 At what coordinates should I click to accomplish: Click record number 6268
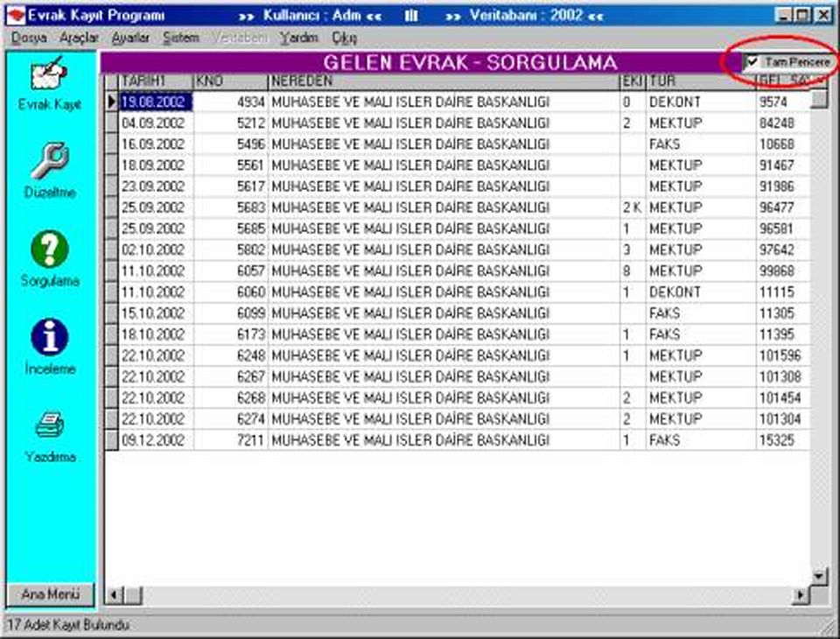[231, 398]
